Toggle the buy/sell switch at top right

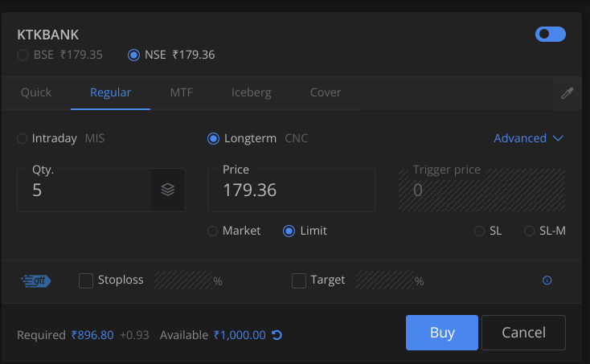click(550, 34)
